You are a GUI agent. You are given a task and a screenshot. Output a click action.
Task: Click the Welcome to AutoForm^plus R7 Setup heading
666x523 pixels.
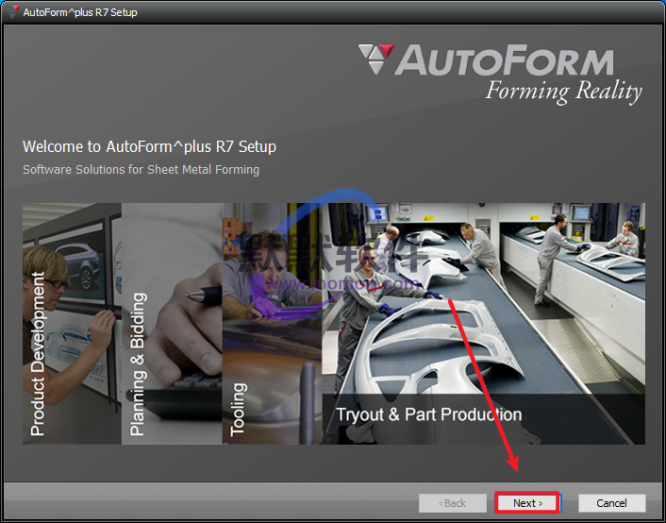[149, 147]
